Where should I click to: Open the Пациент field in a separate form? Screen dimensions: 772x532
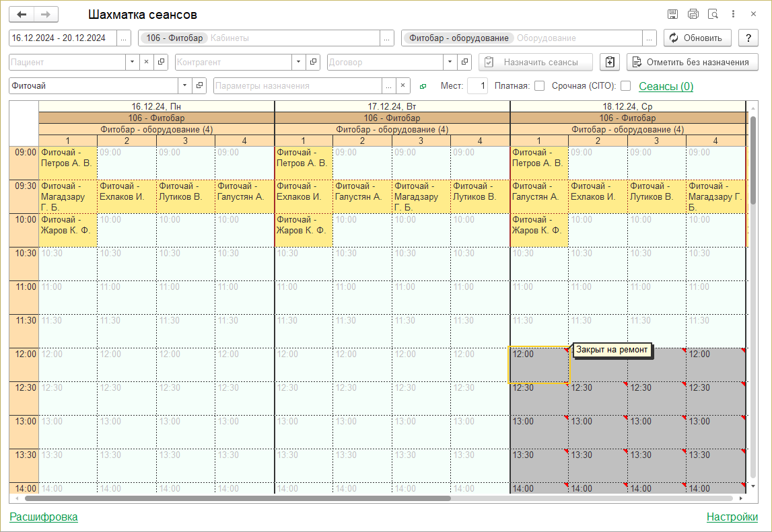coord(162,62)
